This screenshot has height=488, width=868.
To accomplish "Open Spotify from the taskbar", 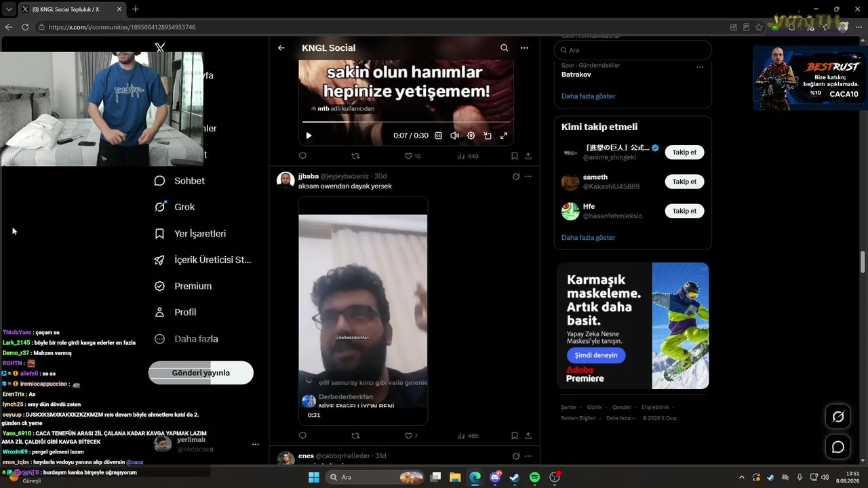I will 534,477.
